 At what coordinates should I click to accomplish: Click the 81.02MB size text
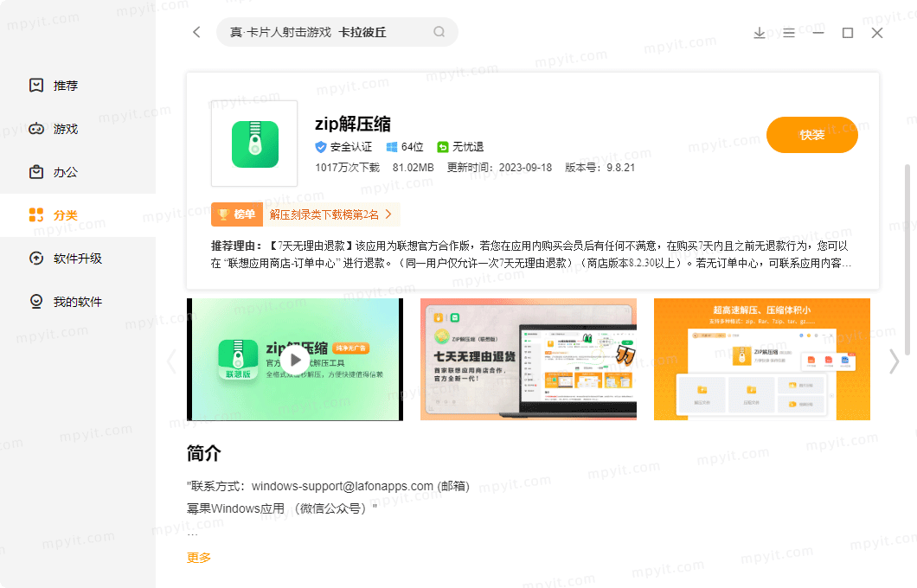click(414, 168)
